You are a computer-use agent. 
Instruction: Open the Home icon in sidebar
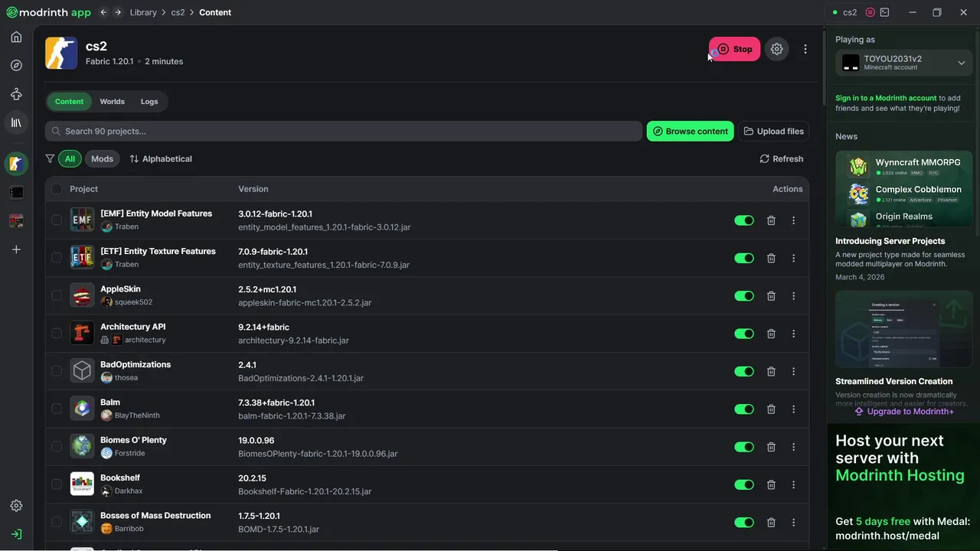pyautogui.click(x=16, y=37)
